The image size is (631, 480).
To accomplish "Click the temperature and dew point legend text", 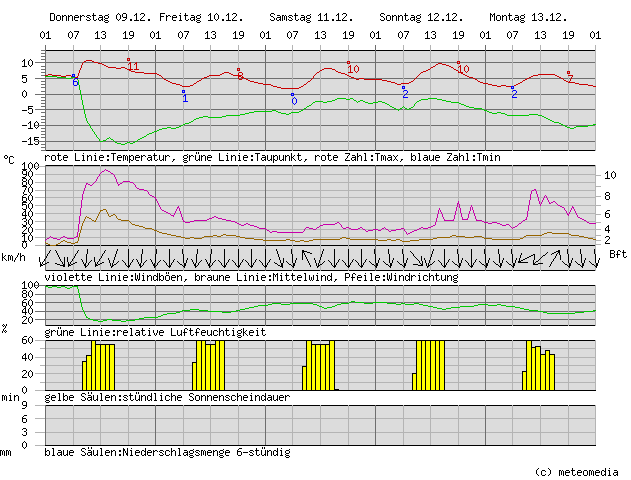I will (272, 157).
